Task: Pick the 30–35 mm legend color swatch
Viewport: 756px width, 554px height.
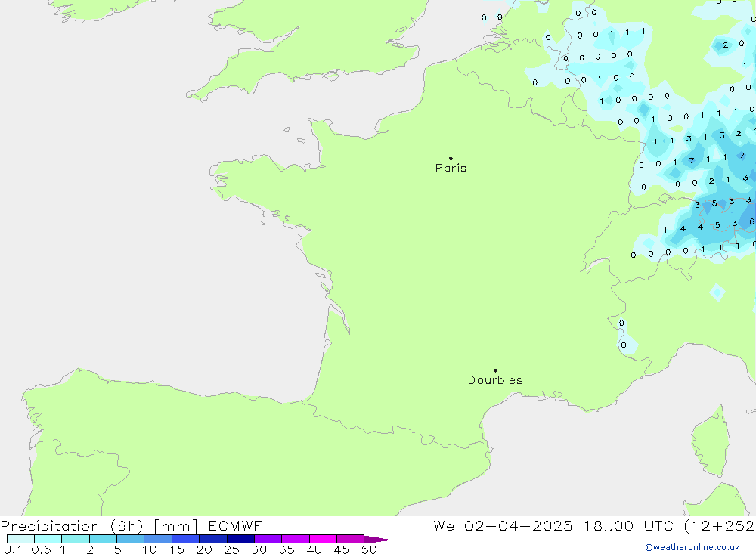Action: pos(268,539)
